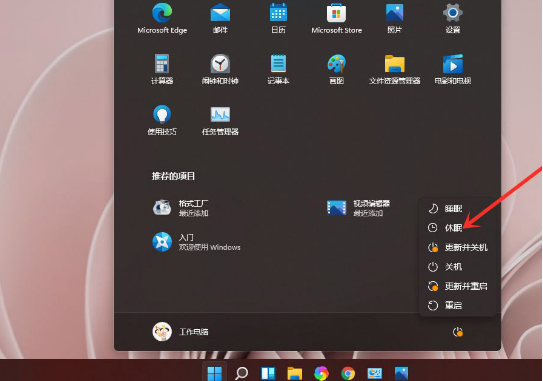Select 更新并重启 option
The width and height of the screenshot is (543, 381).
tap(457, 286)
